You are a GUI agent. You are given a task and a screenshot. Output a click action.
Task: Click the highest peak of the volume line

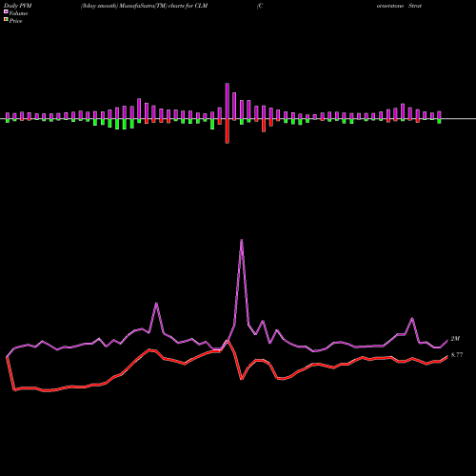pyautogui.click(x=242, y=240)
